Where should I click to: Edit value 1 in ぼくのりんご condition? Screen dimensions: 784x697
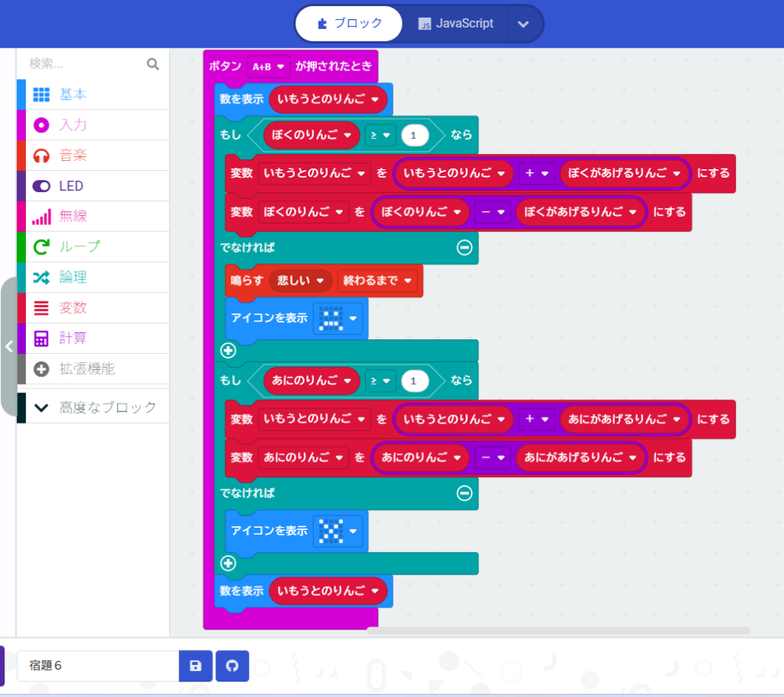[x=414, y=135]
